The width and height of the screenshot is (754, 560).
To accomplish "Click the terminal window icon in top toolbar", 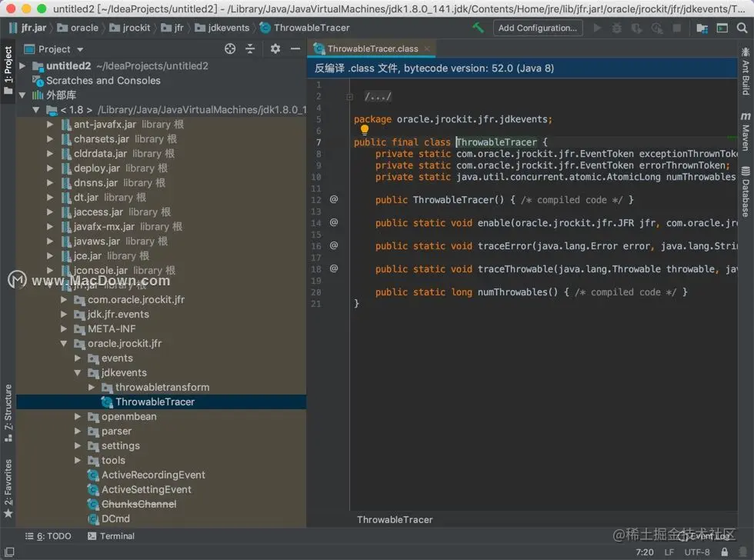I will tap(722, 28).
